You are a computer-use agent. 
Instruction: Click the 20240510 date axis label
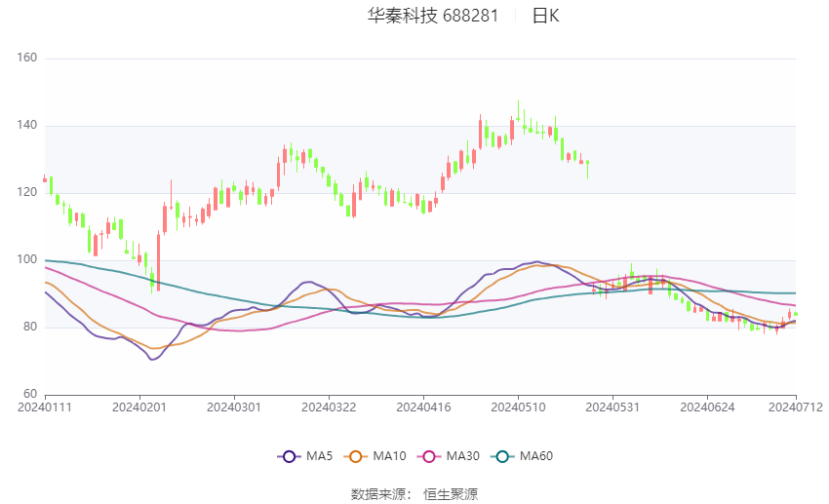coord(518,407)
